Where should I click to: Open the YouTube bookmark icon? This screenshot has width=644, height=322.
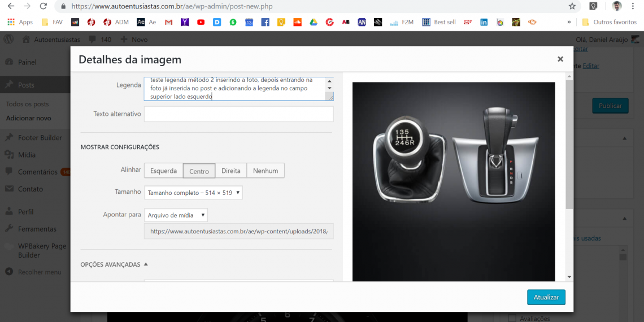point(201,23)
